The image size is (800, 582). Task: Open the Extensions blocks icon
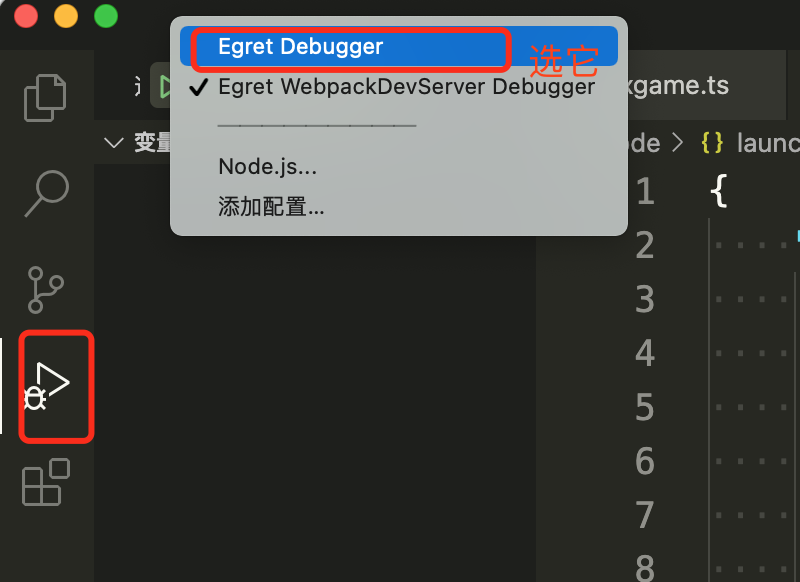point(46,482)
